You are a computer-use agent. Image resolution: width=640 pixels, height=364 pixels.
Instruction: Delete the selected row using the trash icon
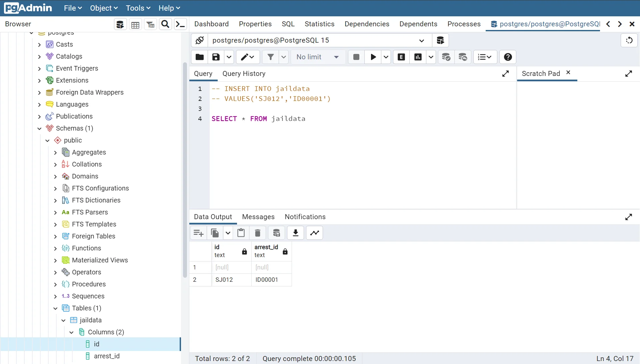[257, 233]
